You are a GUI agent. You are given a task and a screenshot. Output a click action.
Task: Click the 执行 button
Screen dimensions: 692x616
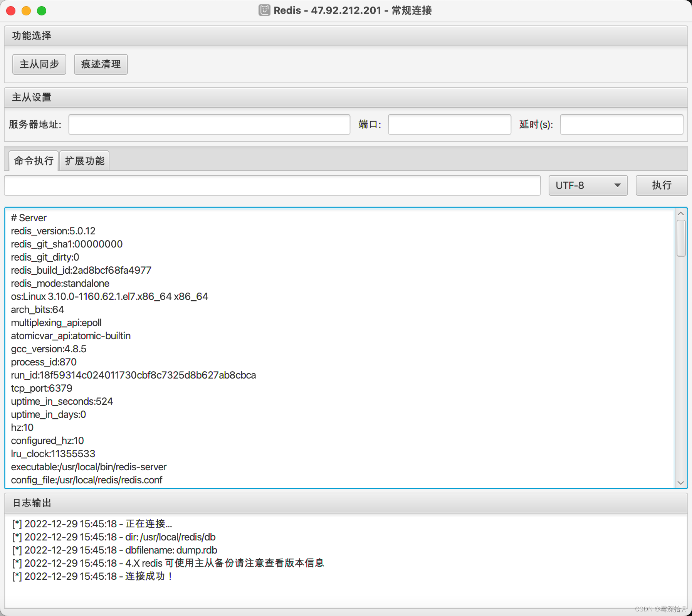coord(662,185)
